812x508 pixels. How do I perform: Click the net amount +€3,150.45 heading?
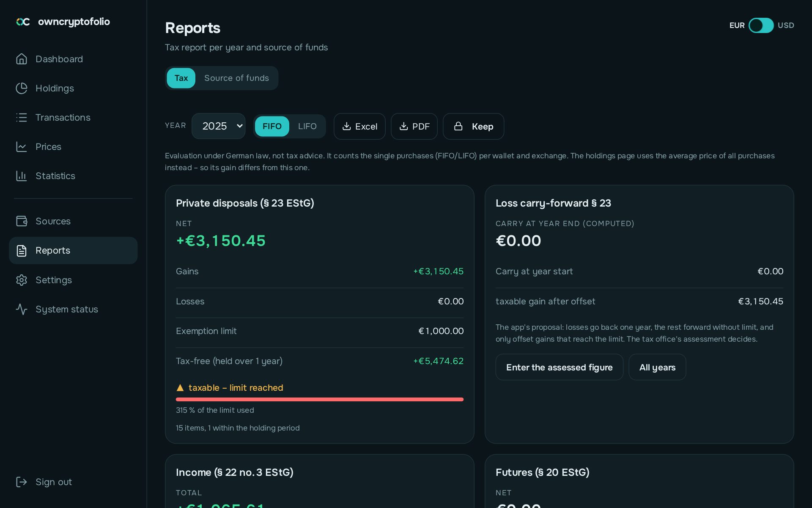click(x=221, y=240)
